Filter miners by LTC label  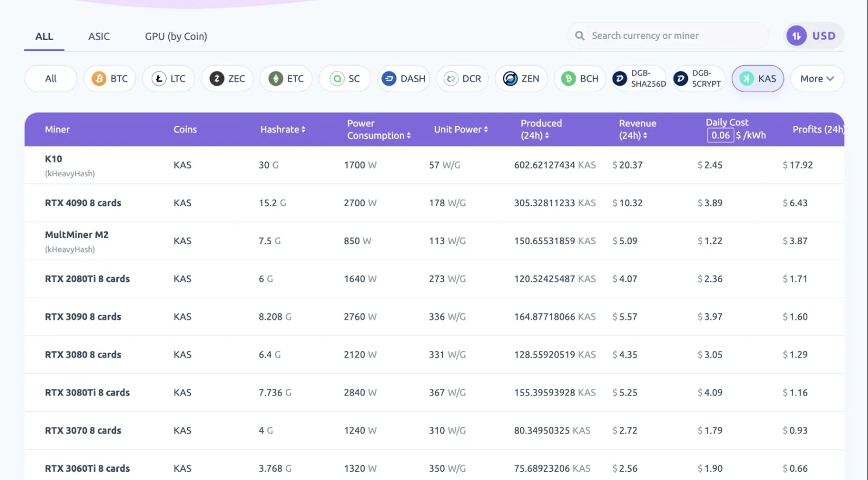click(x=177, y=79)
